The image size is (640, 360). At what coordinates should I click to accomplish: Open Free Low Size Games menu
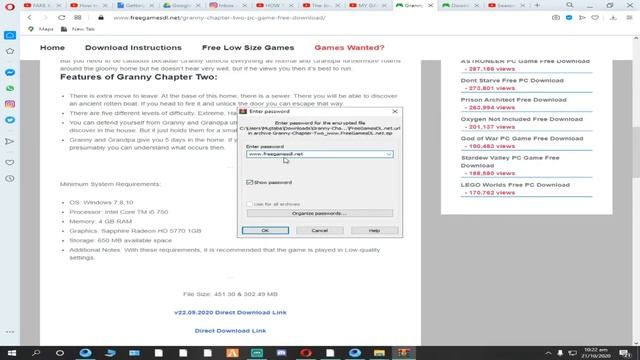click(x=248, y=48)
